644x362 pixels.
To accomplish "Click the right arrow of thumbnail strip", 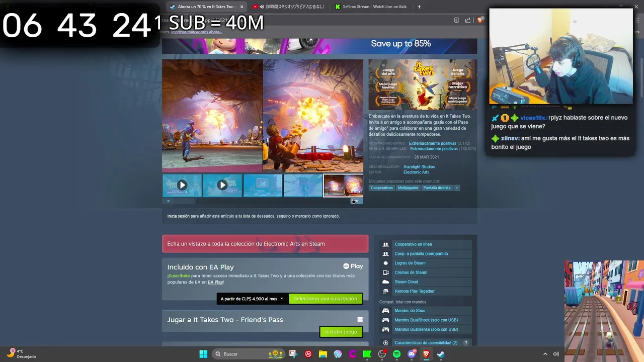I will pyautogui.click(x=357, y=201).
